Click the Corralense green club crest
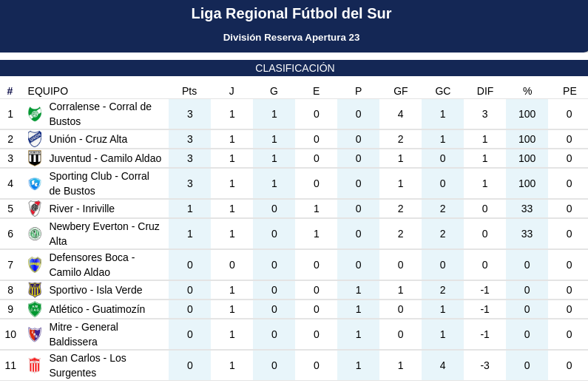The width and height of the screenshot is (588, 389). pos(35,114)
